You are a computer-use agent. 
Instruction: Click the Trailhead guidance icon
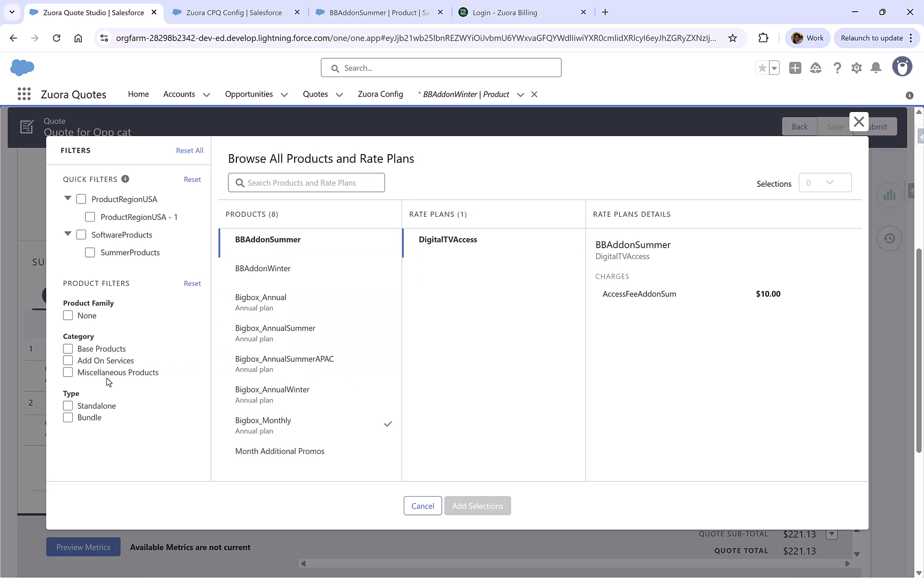[815, 67]
